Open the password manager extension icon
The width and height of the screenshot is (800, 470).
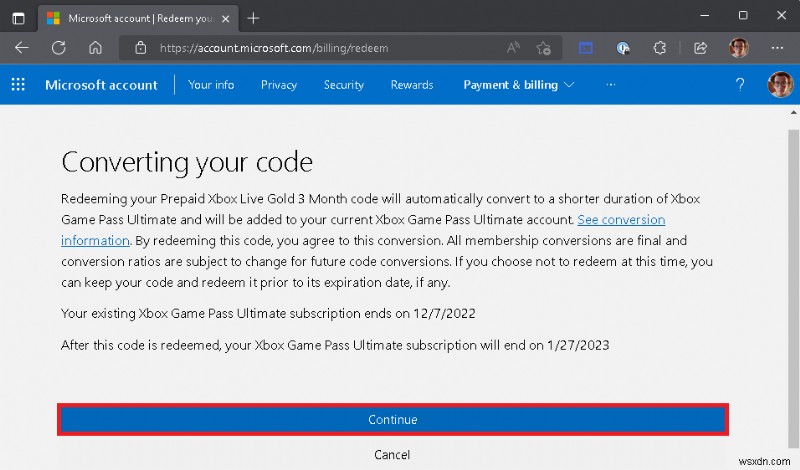coord(623,48)
